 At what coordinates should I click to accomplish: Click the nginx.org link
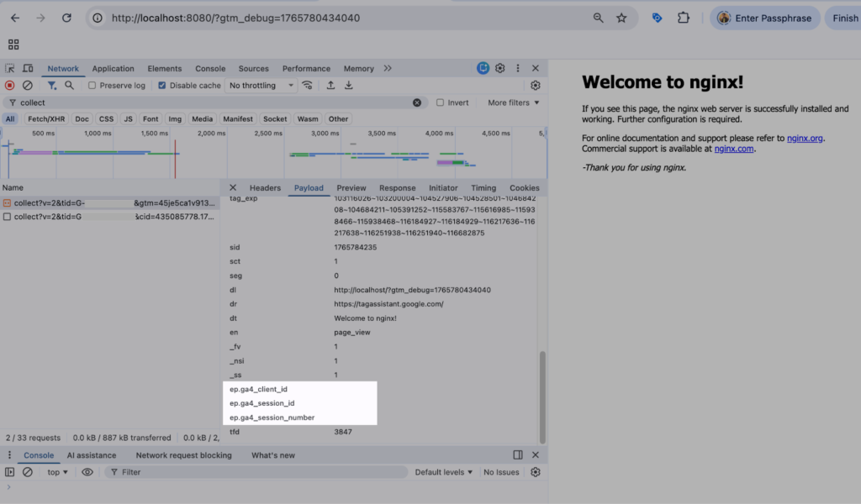pyautogui.click(x=805, y=138)
